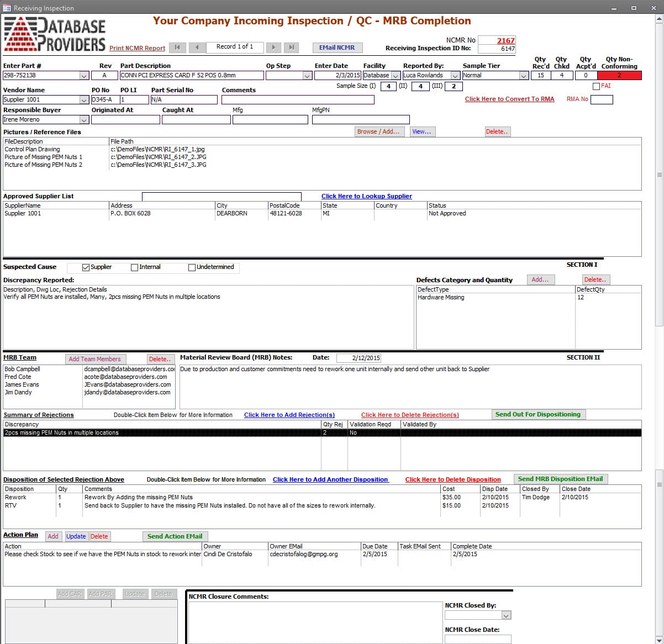Check the Internal suspected cause checkbox
Image resolution: width=664 pixels, height=644 pixels.
pyautogui.click(x=134, y=267)
